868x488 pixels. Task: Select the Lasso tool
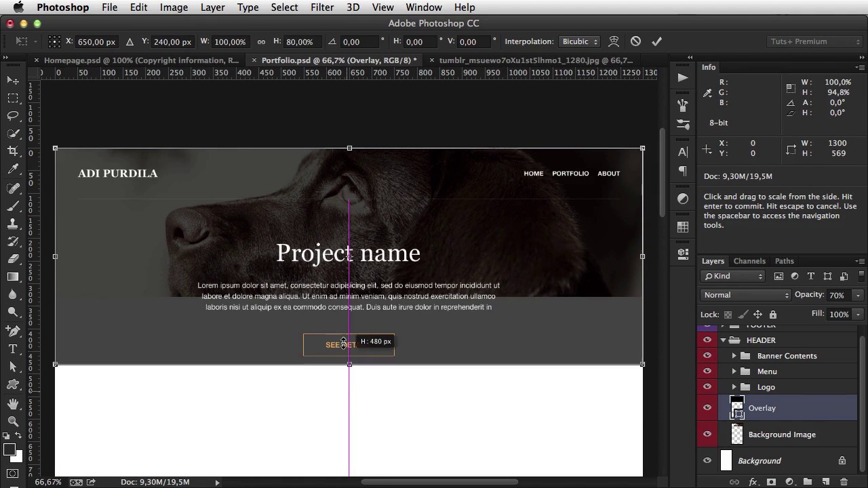pyautogui.click(x=13, y=116)
